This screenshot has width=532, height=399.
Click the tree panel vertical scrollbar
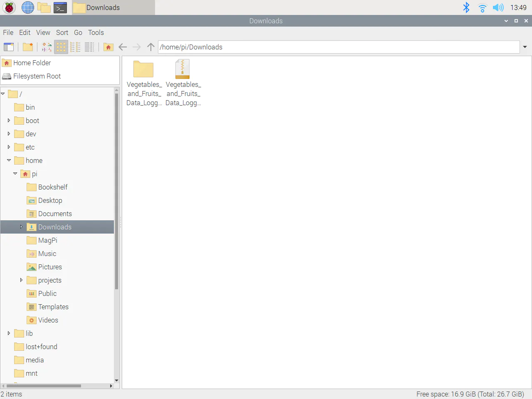click(x=117, y=191)
